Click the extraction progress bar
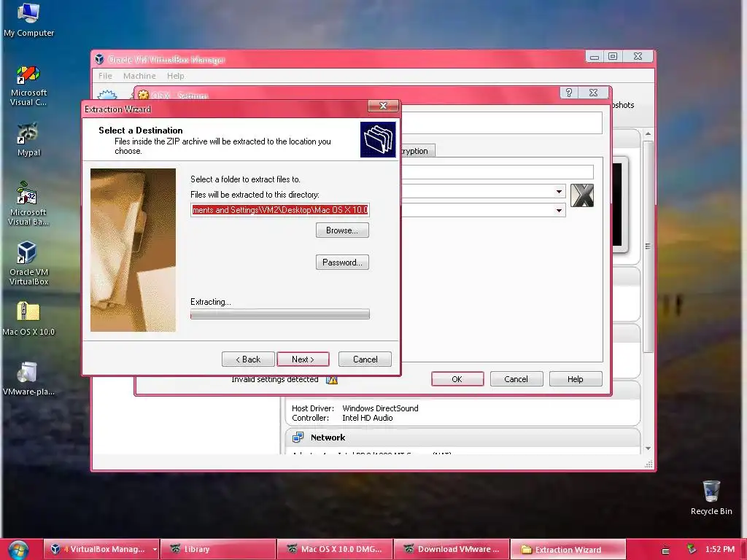Image resolution: width=747 pixels, height=560 pixels. pyautogui.click(x=279, y=314)
